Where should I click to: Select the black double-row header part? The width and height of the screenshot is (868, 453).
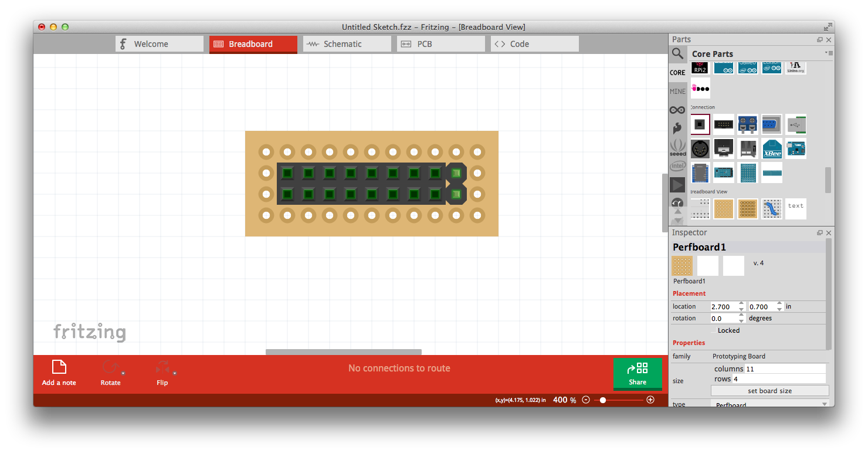coord(724,124)
